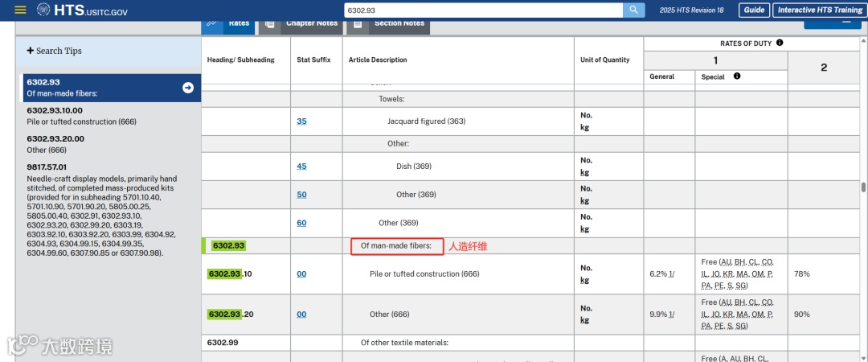
Task: Open the hamburger menu icon
Action: click(20, 10)
